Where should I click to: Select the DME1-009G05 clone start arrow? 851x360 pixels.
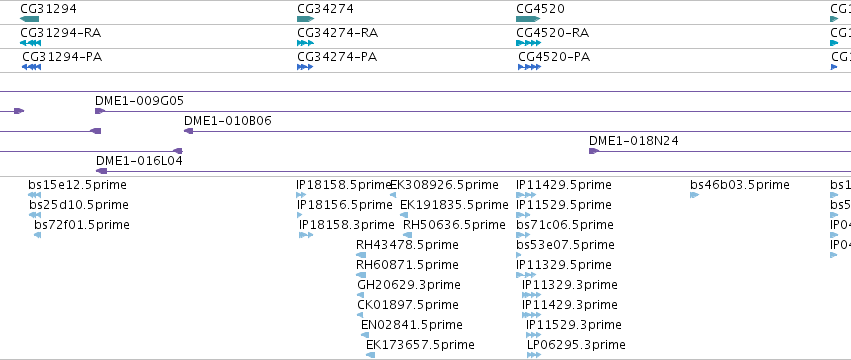pos(100,111)
